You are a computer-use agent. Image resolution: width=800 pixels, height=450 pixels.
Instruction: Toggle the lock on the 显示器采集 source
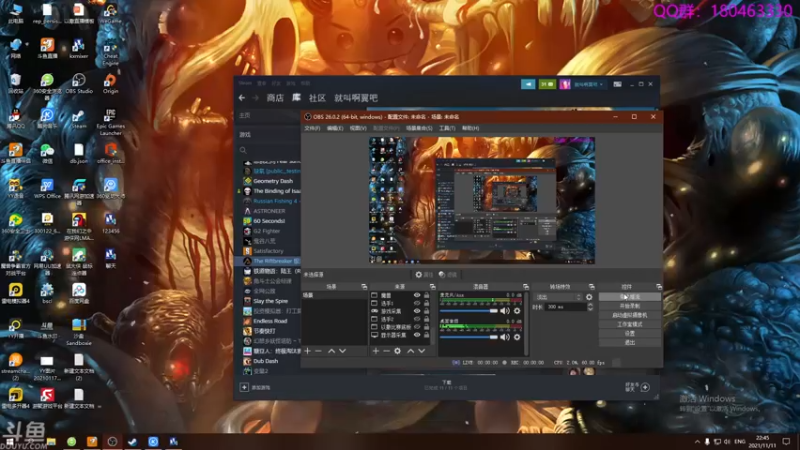427,335
